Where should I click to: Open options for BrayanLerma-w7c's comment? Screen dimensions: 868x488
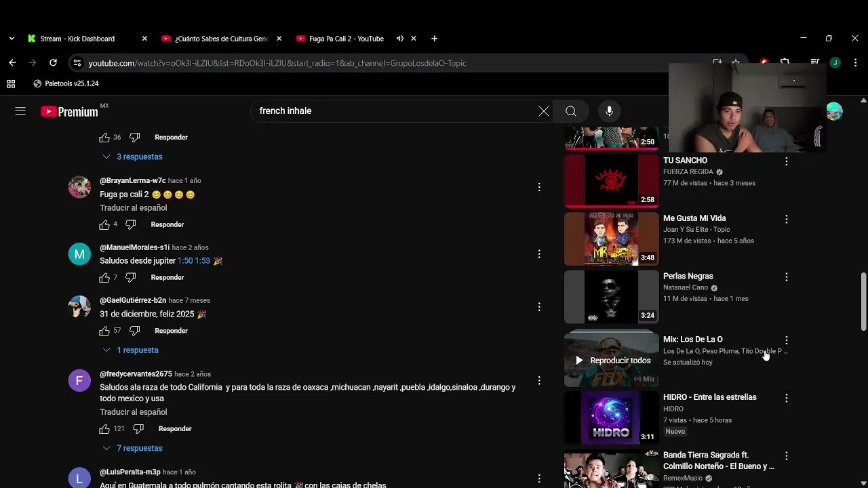click(539, 187)
